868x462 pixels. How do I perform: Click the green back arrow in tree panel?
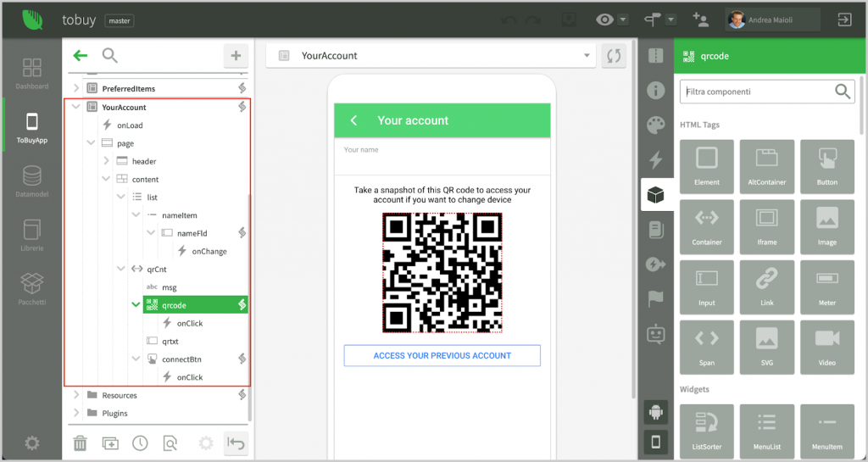(81, 55)
